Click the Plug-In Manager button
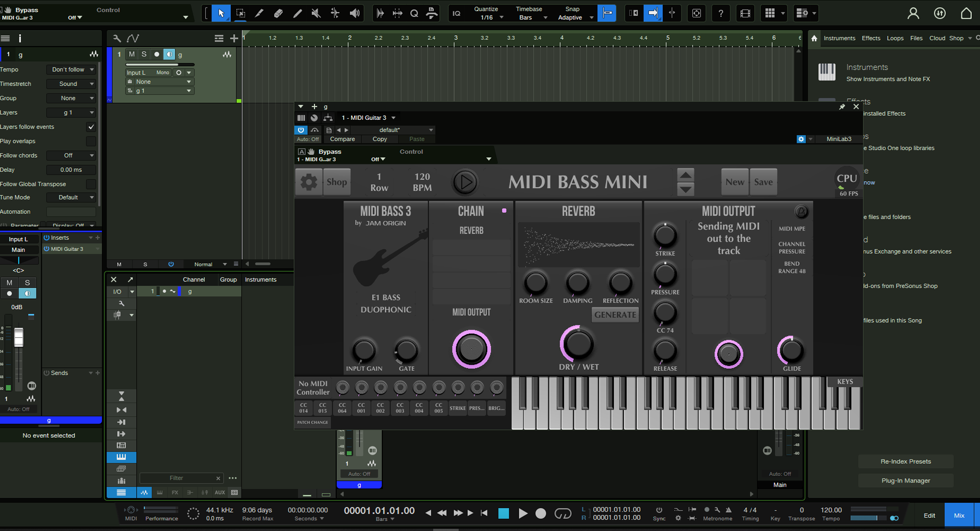This screenshot has height=531, width=980. tap(906, 481)
